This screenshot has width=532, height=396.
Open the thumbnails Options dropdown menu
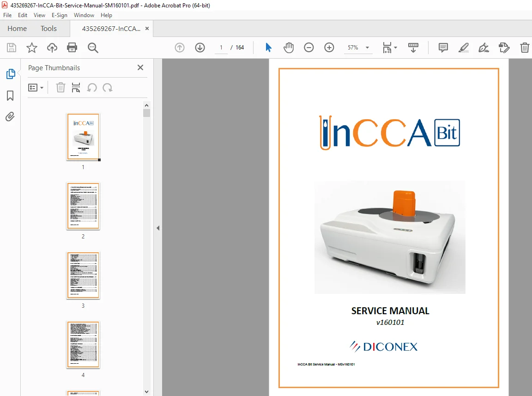coord(36,88)
